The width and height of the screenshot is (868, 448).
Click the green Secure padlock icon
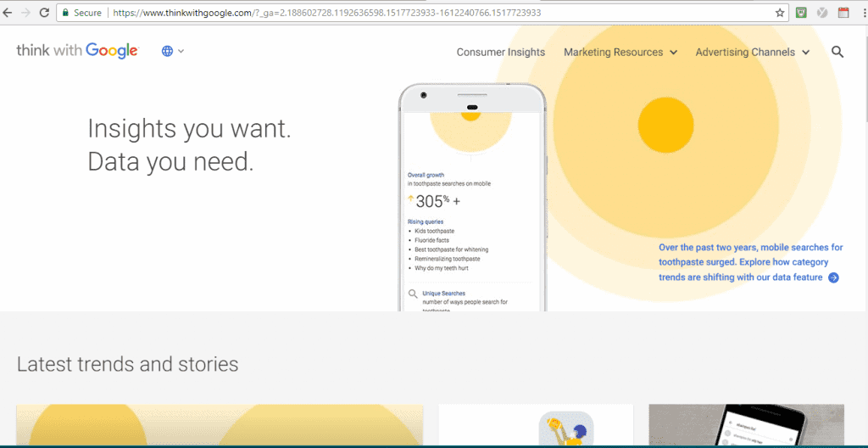click(66, 12)
